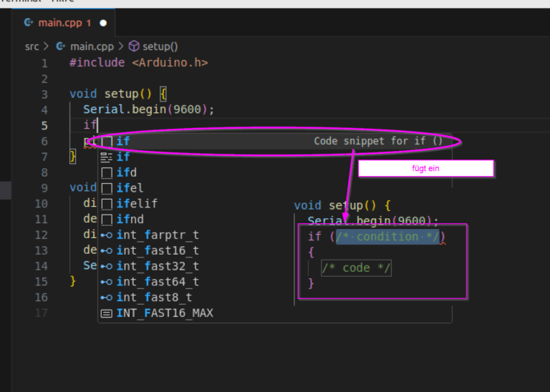This screenshot has width=550, height=392.
Task: Pick the ifnd snippet in suggestion list
Action: tap(130, 219)
